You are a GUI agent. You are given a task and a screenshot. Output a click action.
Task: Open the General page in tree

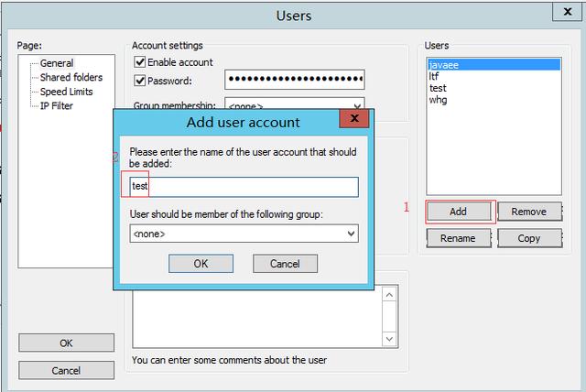[56, 63]
